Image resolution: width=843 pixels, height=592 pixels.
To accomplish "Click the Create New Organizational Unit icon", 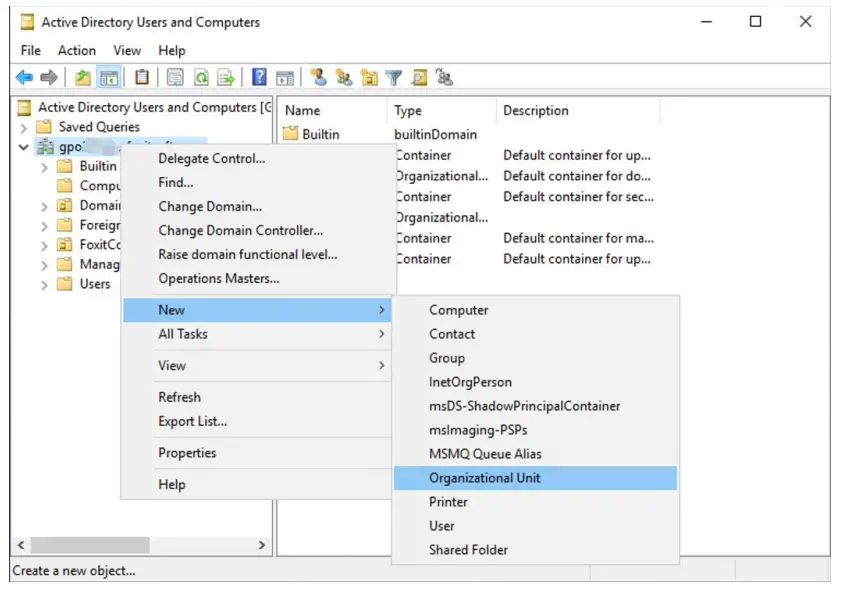I will pyautogui.click(x=370, y=77).
